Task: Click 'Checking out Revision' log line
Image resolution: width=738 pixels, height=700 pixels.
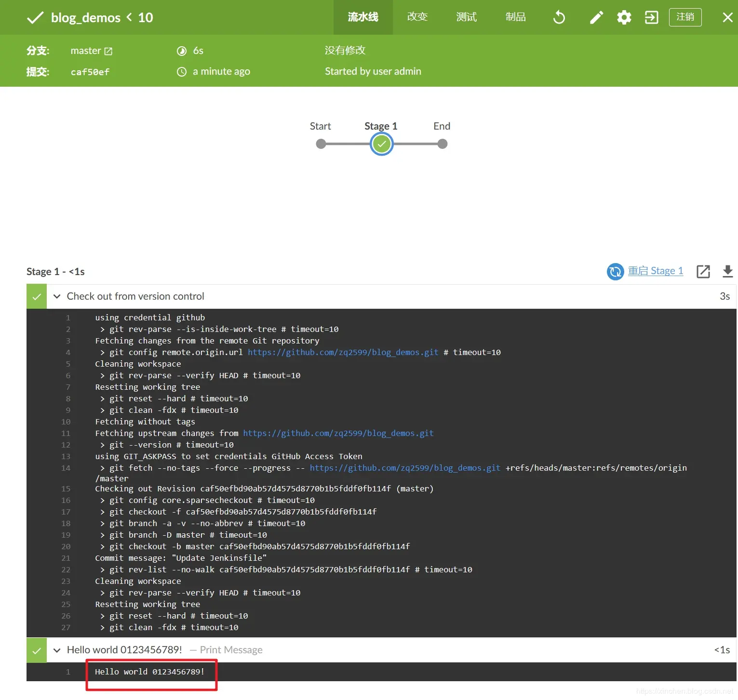Action: click(264, 489)
